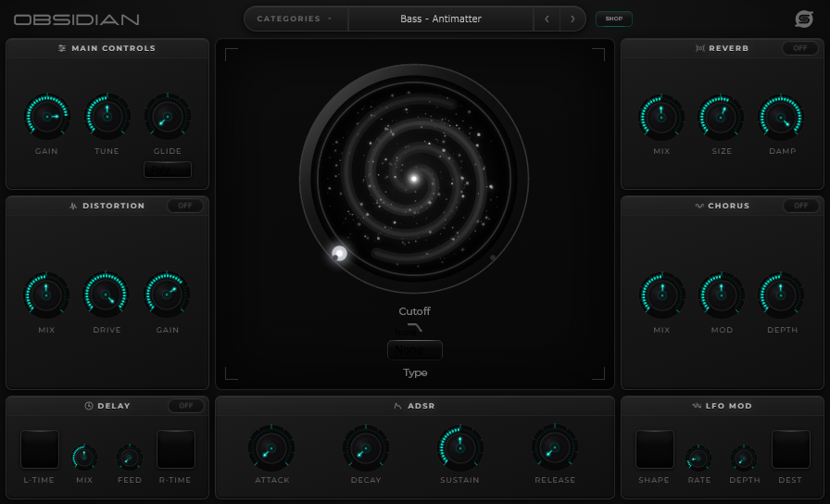Click the Obsidian S logo icon
This screenshot has height=504, width=830.
tap(803, 19)
